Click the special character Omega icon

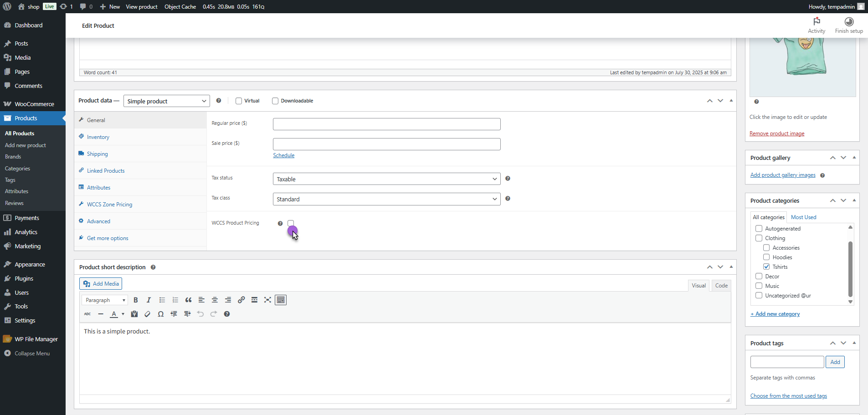(160, 314)
